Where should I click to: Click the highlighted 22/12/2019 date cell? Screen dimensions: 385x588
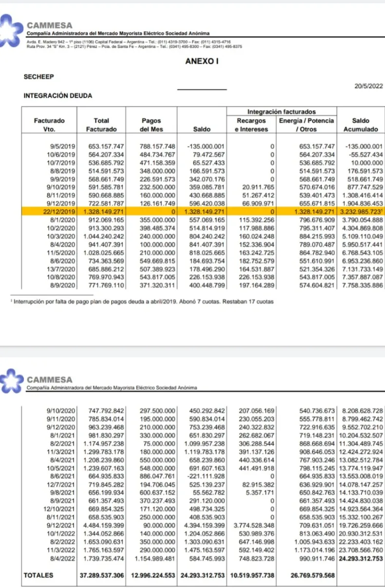[x=58, y=212]
